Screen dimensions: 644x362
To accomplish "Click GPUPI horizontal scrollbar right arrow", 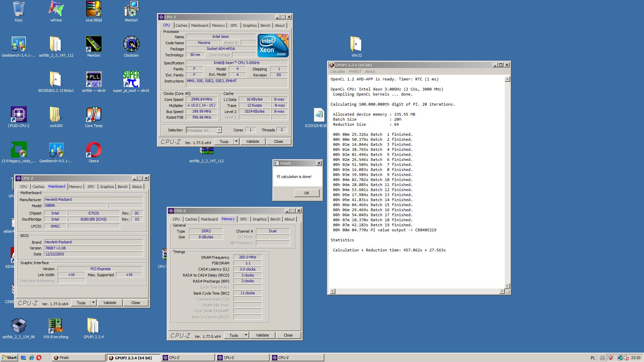I will click(x=502, y=291).
